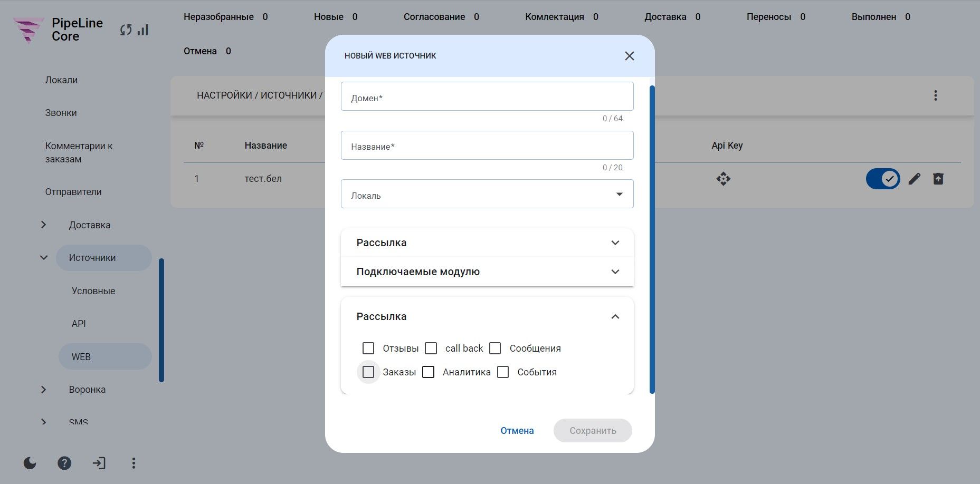Delete the тест.бел source row
The image size is (980, 484).
coord(938,179)
